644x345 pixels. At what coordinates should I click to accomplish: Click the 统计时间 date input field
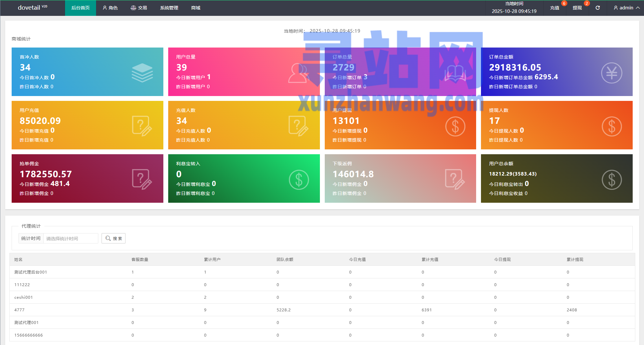point(71,238)
